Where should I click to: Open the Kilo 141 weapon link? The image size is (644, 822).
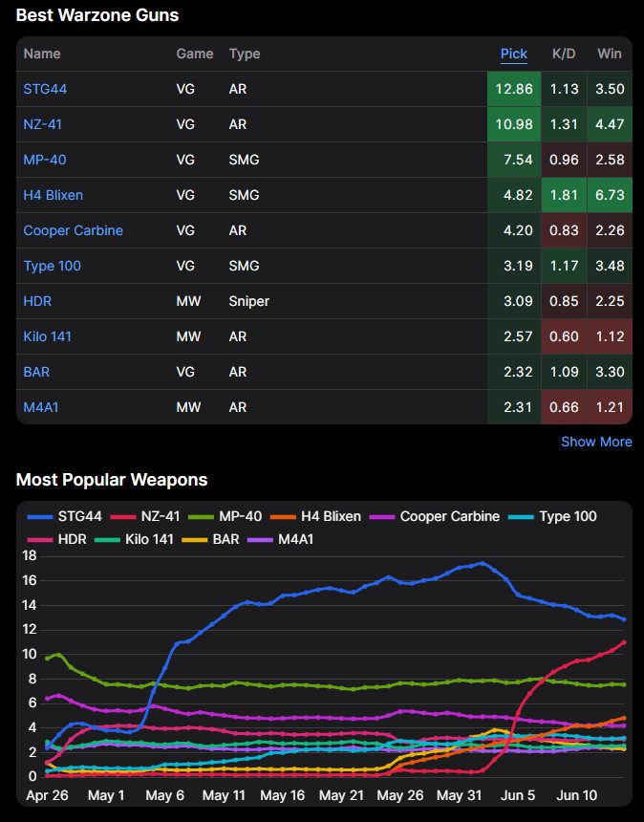click(x=47, y=336)
